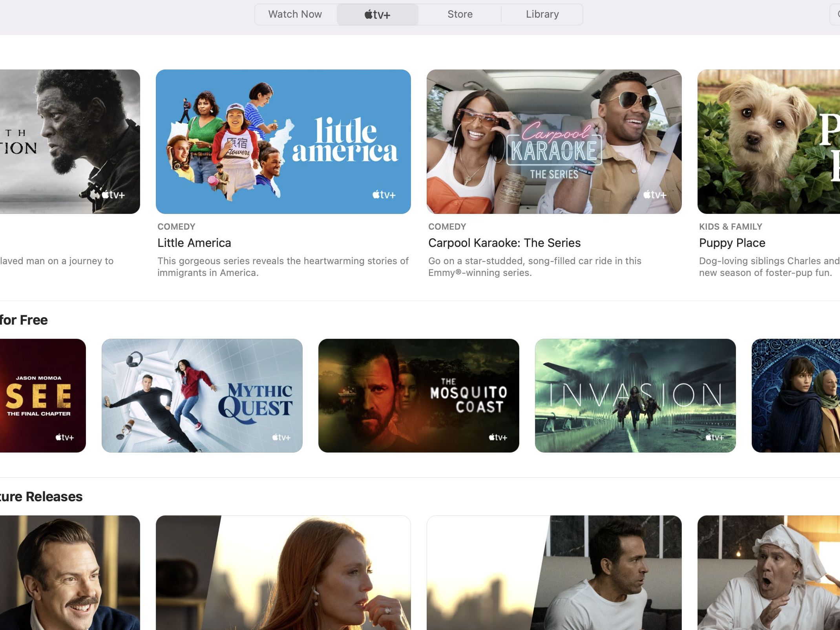Open the Invasion poster
This screenshot has width=840, height=630.
click(x=635, y=396)
